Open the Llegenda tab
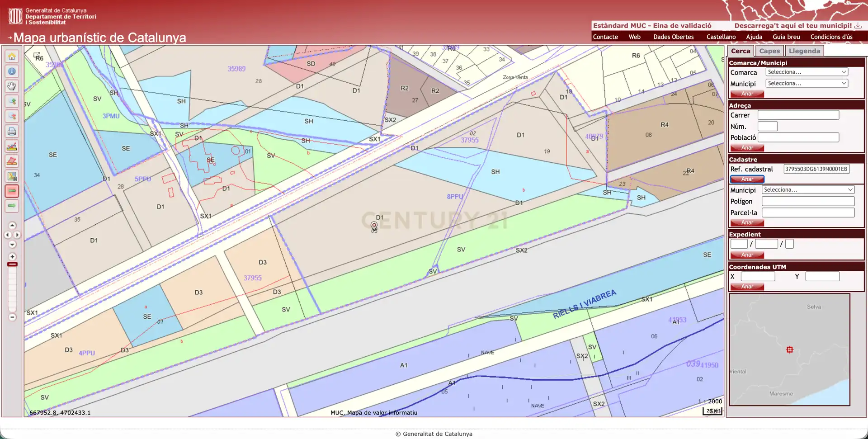Viewport: 868px width, 439px height. pyautogui.click(x=804, y=51)
